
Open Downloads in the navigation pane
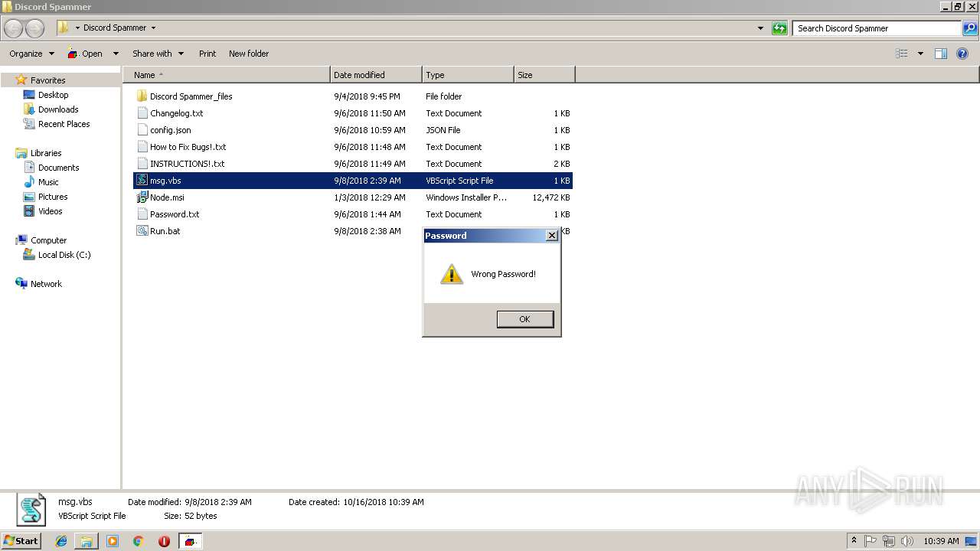pos(58,109)
